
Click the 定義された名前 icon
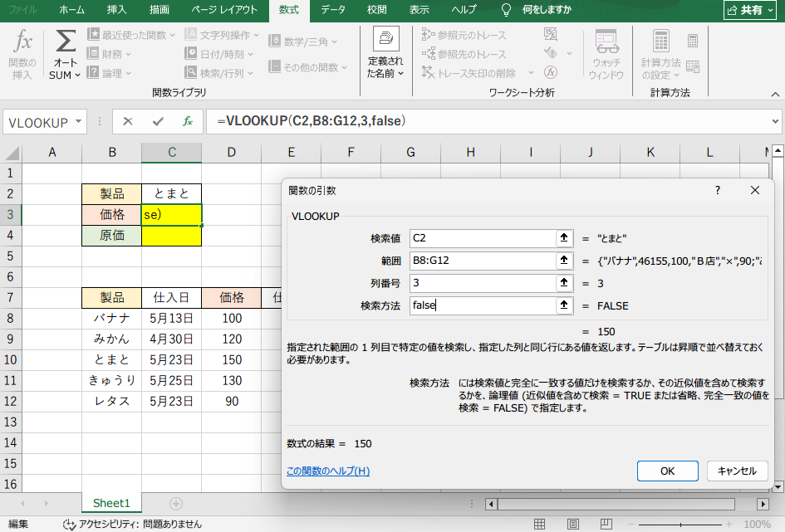click(x=385, y=41)
